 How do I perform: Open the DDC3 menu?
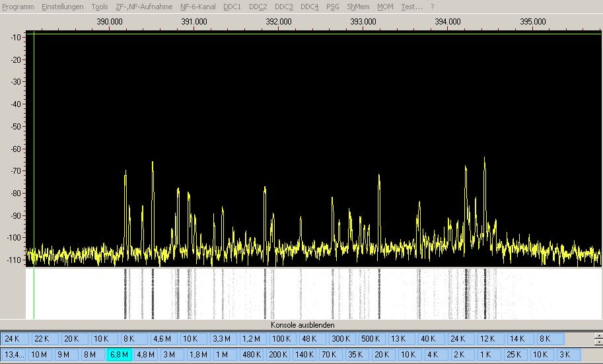pos(284,7)
